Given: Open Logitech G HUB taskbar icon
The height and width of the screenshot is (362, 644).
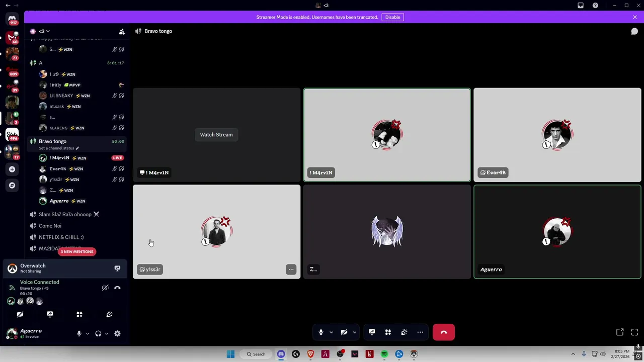Looking at the screenshot, I should pos(296,354).
